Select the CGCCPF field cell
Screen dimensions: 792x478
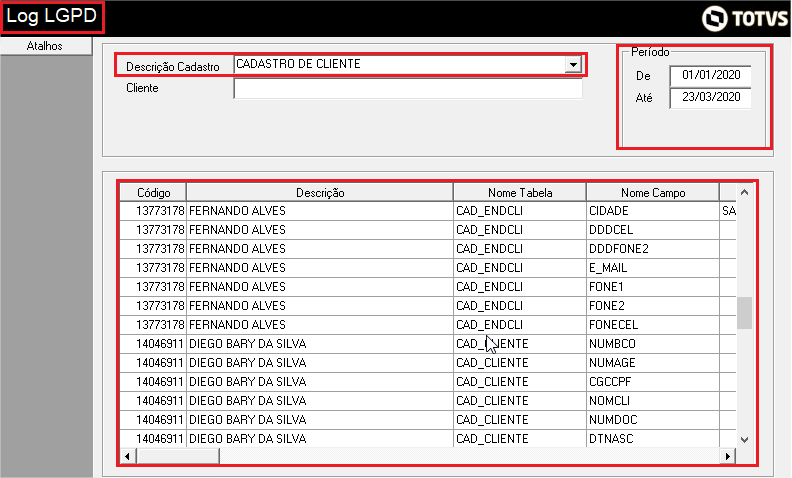pyautogui.click(x=653, y=382)
